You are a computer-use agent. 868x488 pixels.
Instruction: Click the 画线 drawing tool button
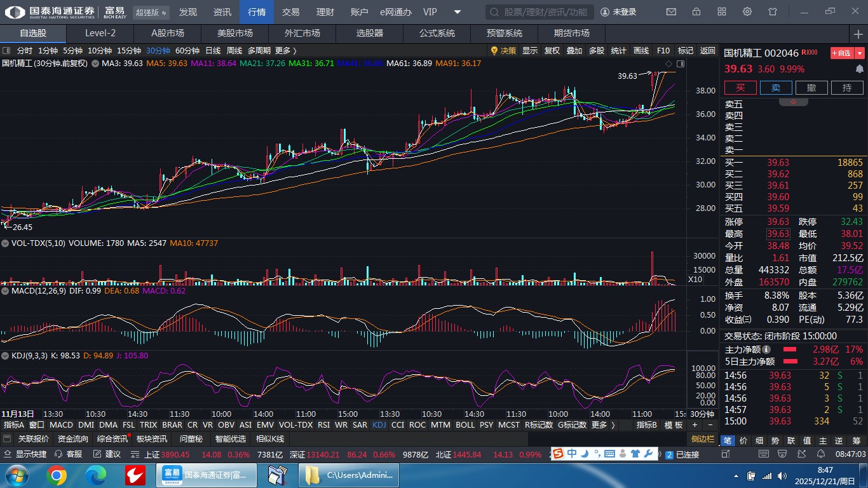pyautogui.click(x=641, y=51)
